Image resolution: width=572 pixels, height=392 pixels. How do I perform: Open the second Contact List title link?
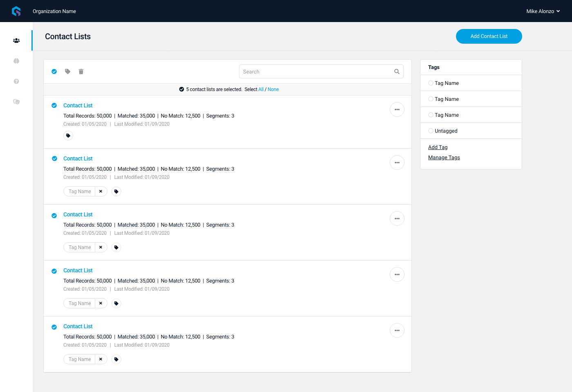coord(78,158)
